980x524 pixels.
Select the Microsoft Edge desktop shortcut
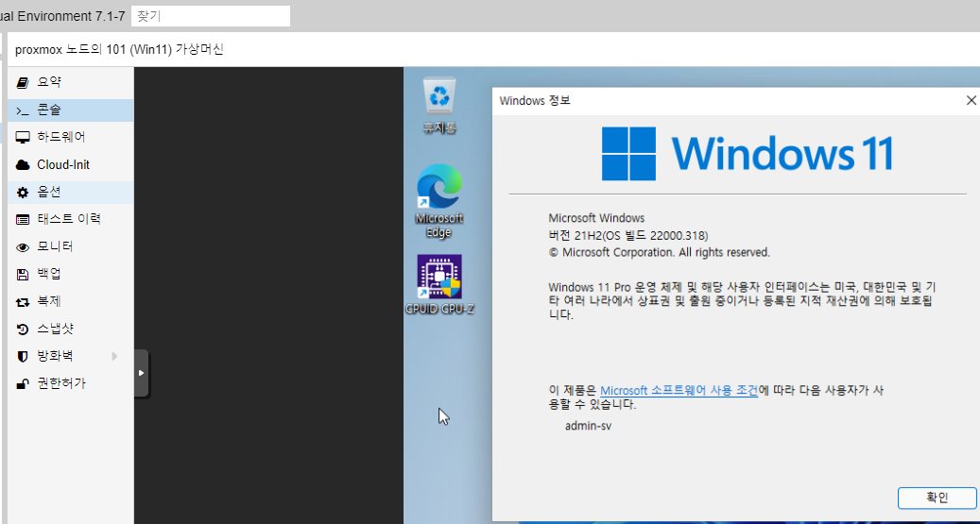click(x=438, y=201)
